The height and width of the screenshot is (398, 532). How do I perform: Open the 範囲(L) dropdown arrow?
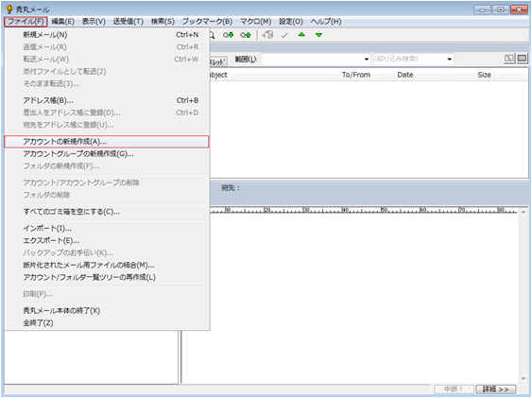click(x=367, y=59)
